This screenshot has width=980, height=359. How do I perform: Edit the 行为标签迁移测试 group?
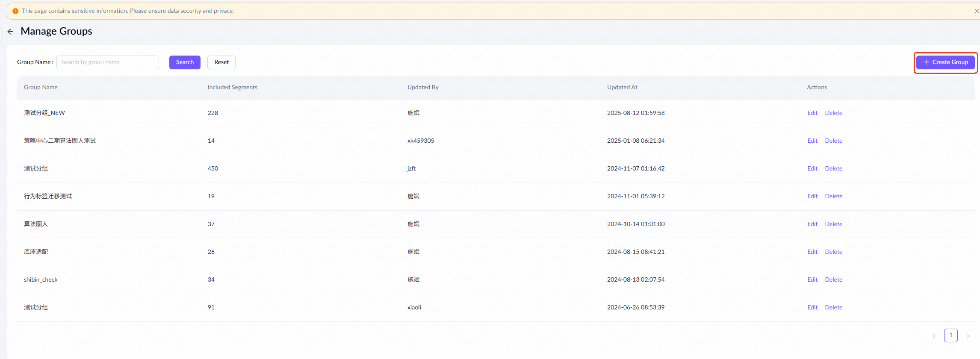tap(812, 197)
